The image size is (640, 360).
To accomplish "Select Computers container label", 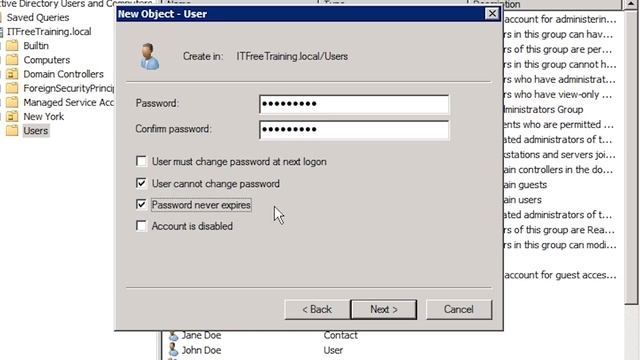I will (47, 60).
